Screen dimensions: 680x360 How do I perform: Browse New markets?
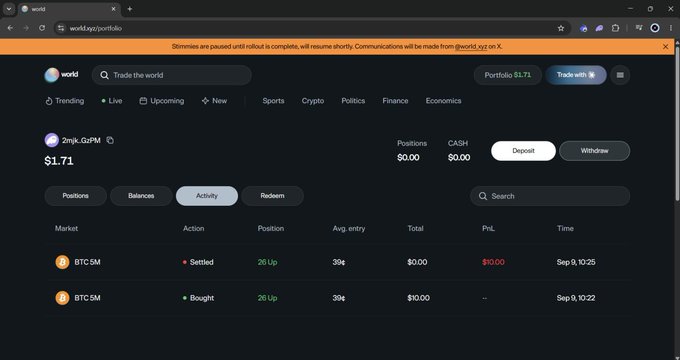point(214,101)
